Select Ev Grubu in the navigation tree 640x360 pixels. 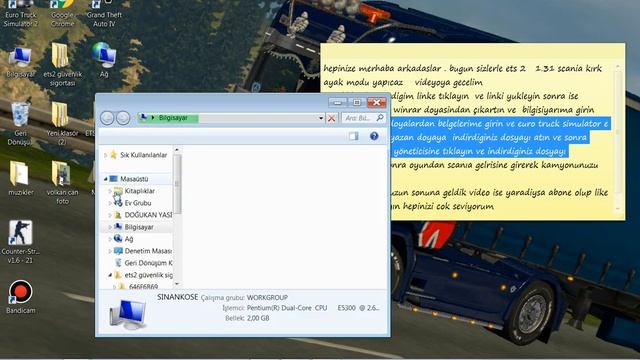(138, 203)
